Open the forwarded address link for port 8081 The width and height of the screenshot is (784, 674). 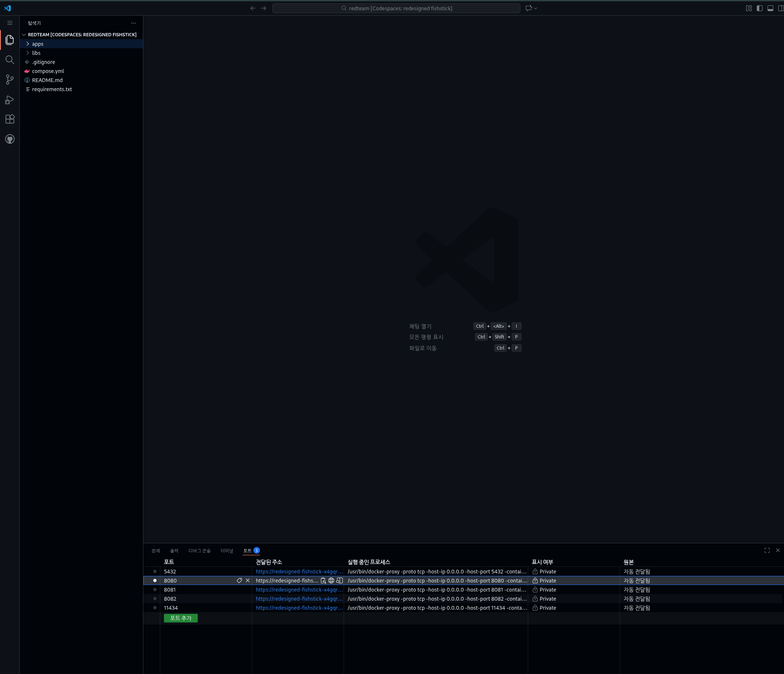tap(299, 589)
